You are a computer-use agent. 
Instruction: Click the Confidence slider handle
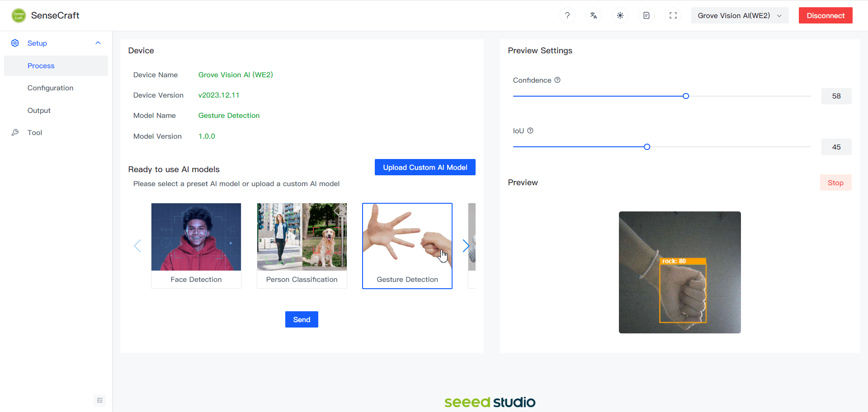(x=686, y=96)
